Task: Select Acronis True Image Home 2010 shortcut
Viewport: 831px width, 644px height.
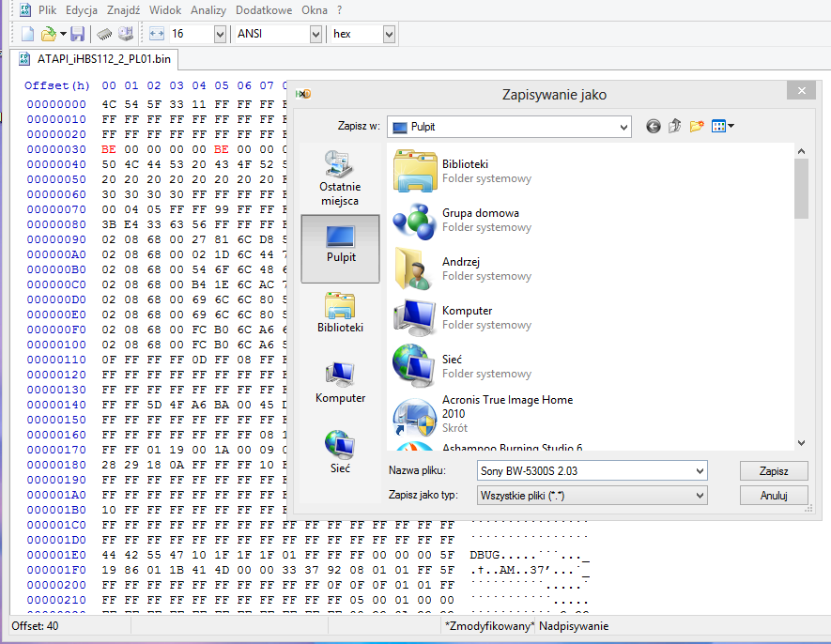Action: point(484,413)
